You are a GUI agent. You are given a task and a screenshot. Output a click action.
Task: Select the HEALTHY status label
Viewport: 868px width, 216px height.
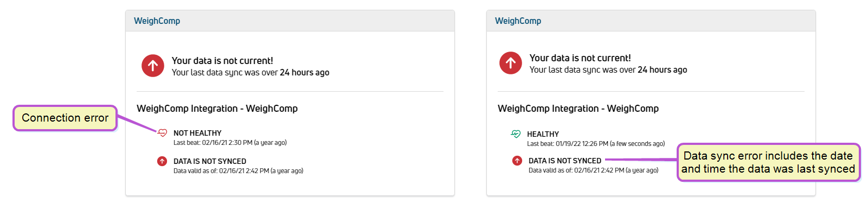(543, 134)
